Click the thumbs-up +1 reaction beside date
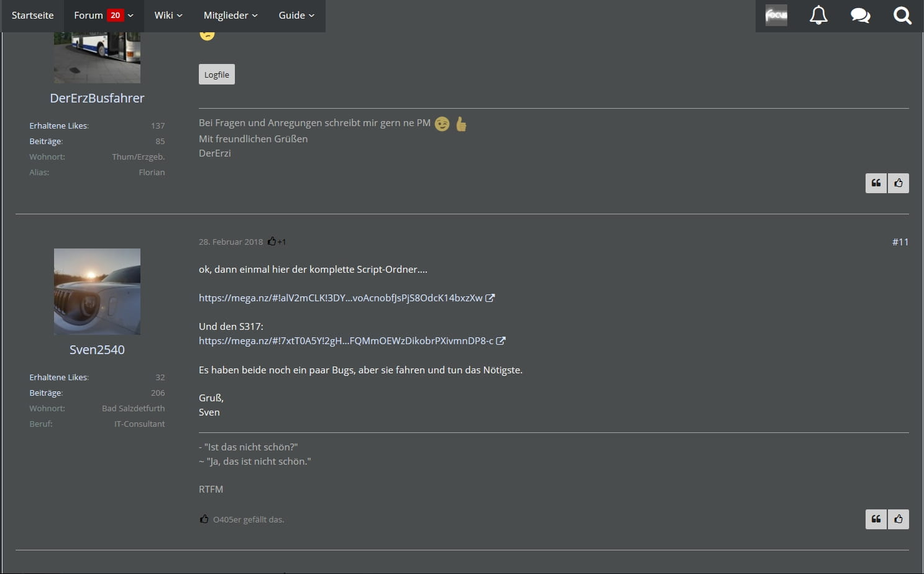The height and width of the screenshot is (574, 924). click(277, 242)
